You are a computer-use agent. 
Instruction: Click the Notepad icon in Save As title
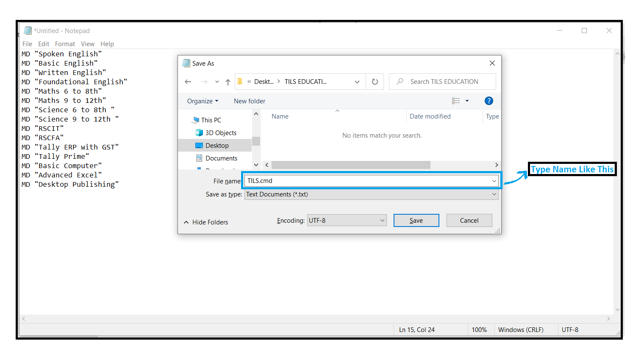[186, 63]
